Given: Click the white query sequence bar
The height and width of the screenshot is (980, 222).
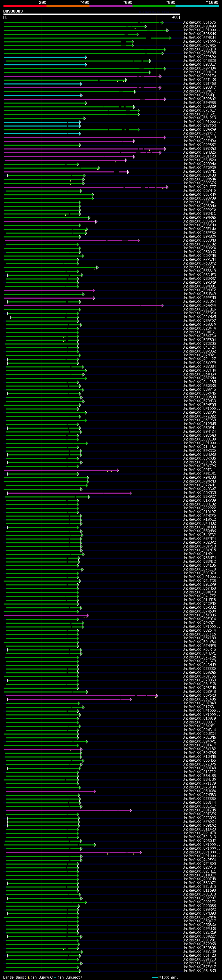Looking at the screenshot, I should 92,15.
